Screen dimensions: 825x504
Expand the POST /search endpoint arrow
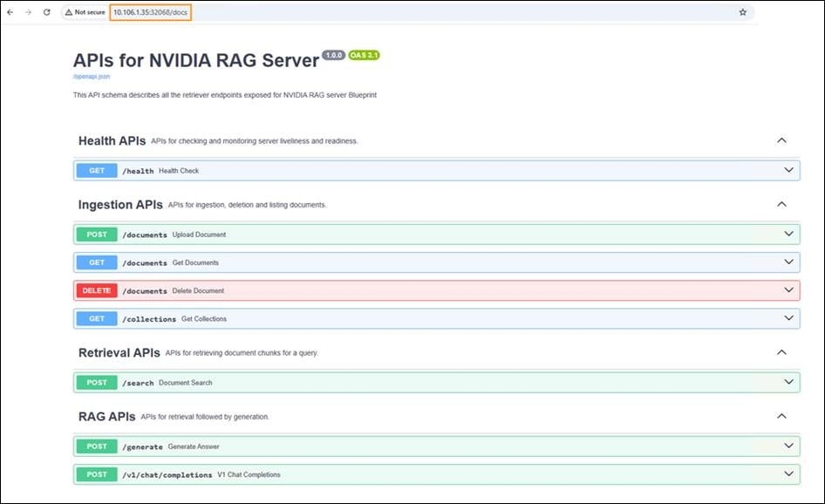(788, 382)
